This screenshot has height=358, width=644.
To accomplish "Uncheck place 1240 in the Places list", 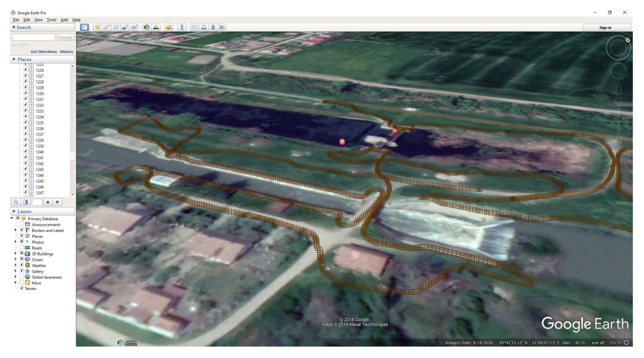I will 26,152.
